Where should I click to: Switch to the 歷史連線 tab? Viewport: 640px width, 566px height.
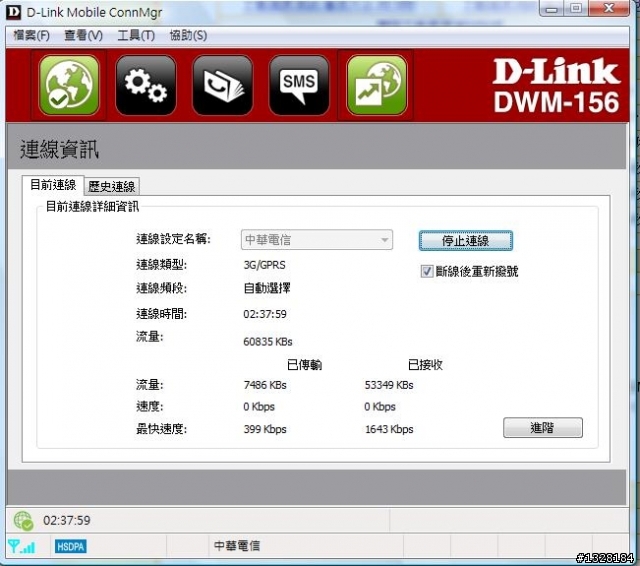[x=112, y=186]
